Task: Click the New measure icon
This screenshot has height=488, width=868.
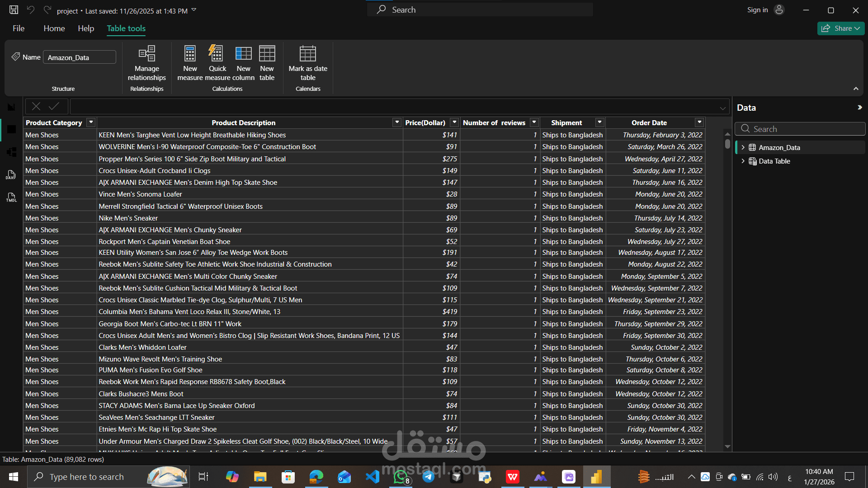Action: [190, 54]
